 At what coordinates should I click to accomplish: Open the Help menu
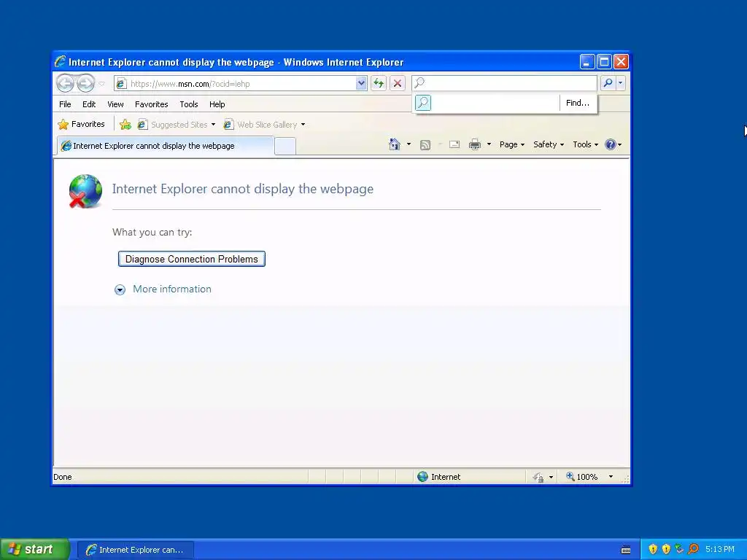tap(217, 104)
